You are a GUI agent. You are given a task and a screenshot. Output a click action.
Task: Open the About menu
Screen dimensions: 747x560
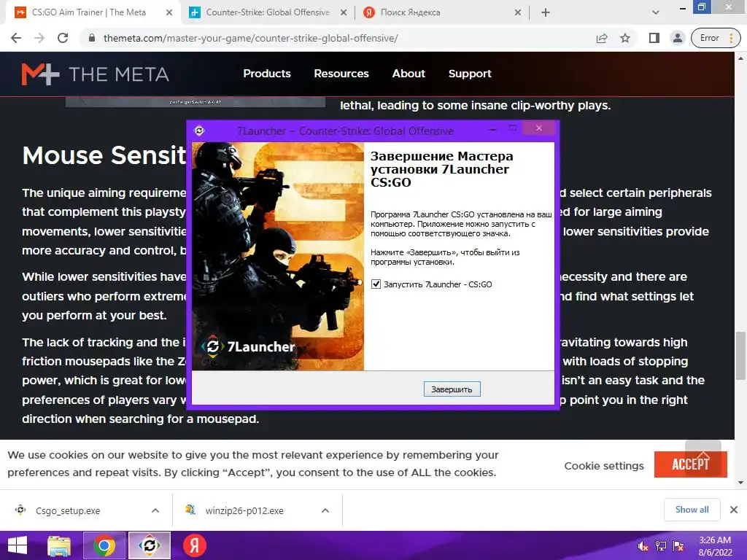(409, 74)
